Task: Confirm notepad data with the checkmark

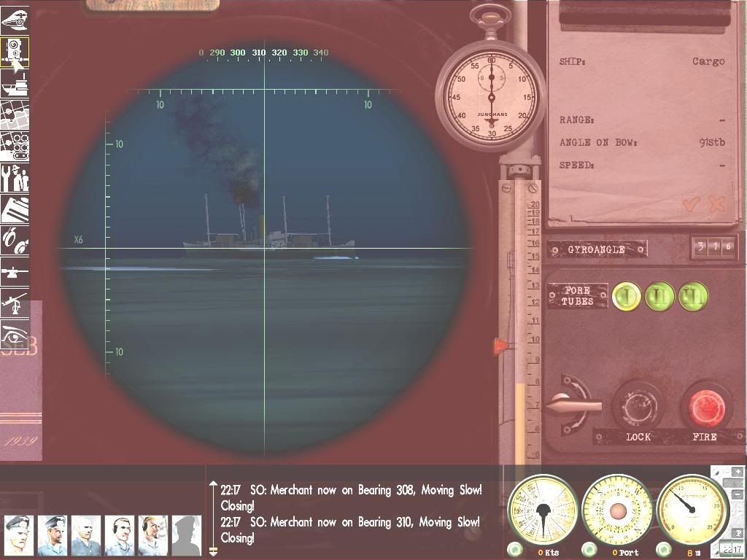Action: [x=690, y=204]
